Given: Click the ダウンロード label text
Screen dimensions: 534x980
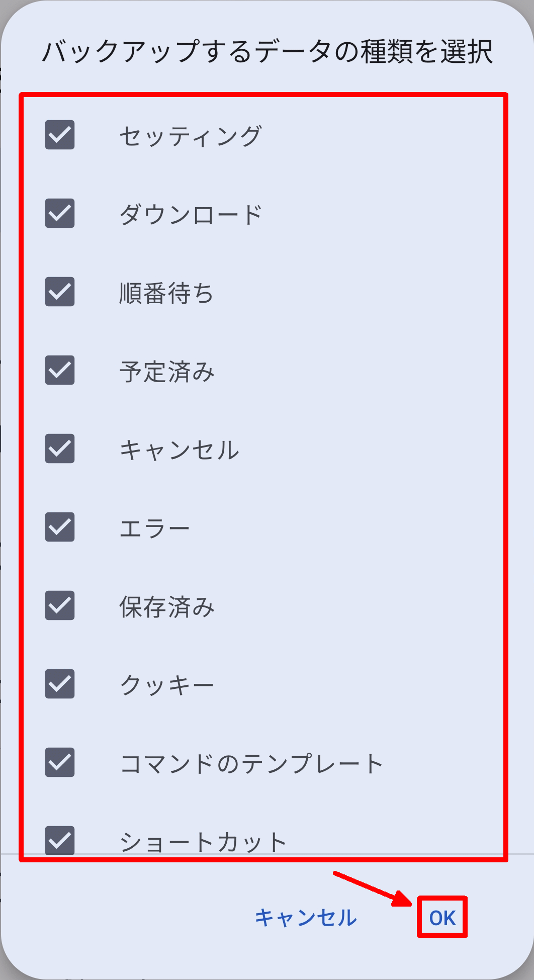Looking at the screenshot, I should pos(191,214).
